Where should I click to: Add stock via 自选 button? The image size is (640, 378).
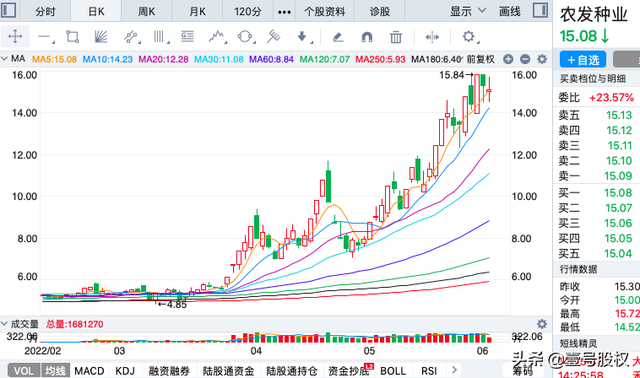583,60
